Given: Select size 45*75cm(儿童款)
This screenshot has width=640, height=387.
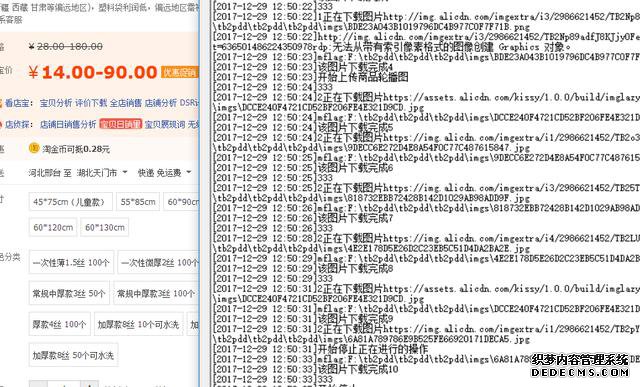Looking at the screenshot, I should [71, 202].
